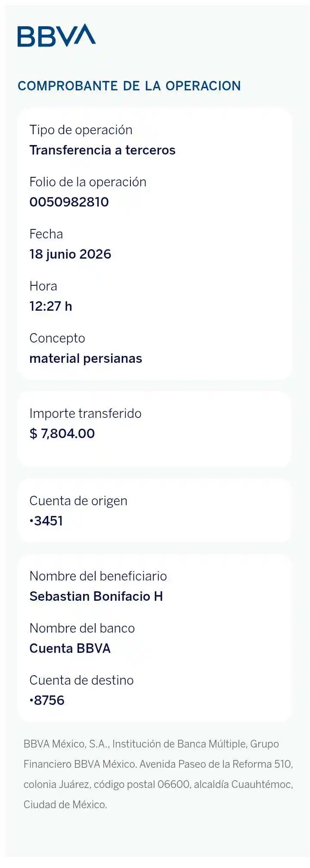Image resolution: width=310 pixels, height=868 pixels.
Task: Select the COMPROBANTE DE LA OPERACION heading
Action: tap(129, 86)
